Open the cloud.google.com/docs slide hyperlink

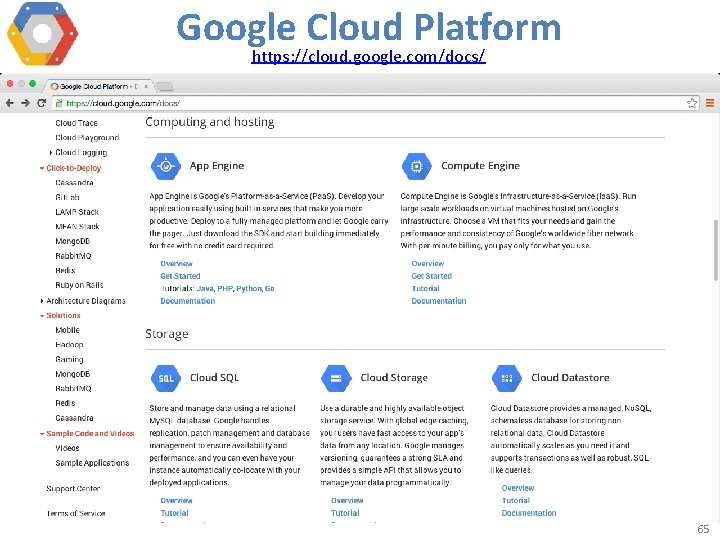pos(368,56)
